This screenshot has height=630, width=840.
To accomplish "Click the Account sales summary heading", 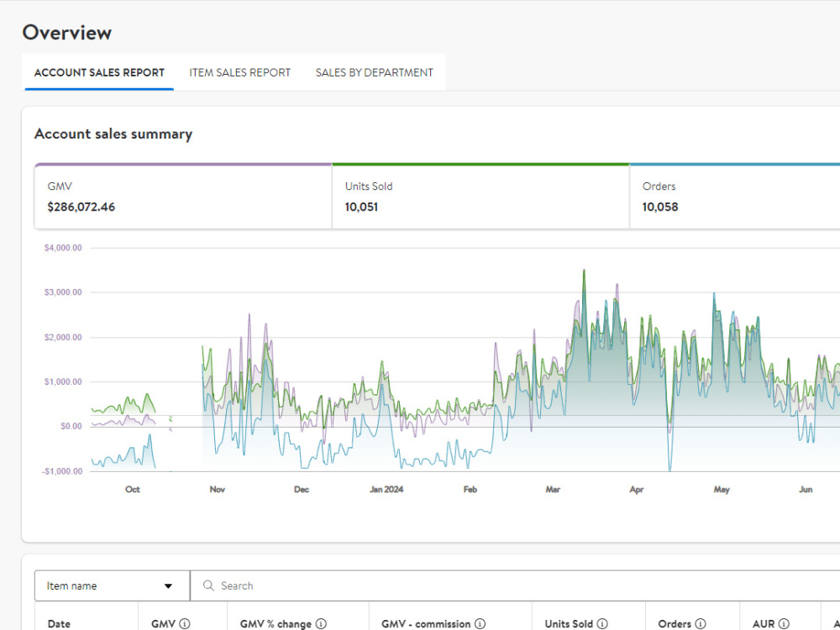I will [113, 134].
